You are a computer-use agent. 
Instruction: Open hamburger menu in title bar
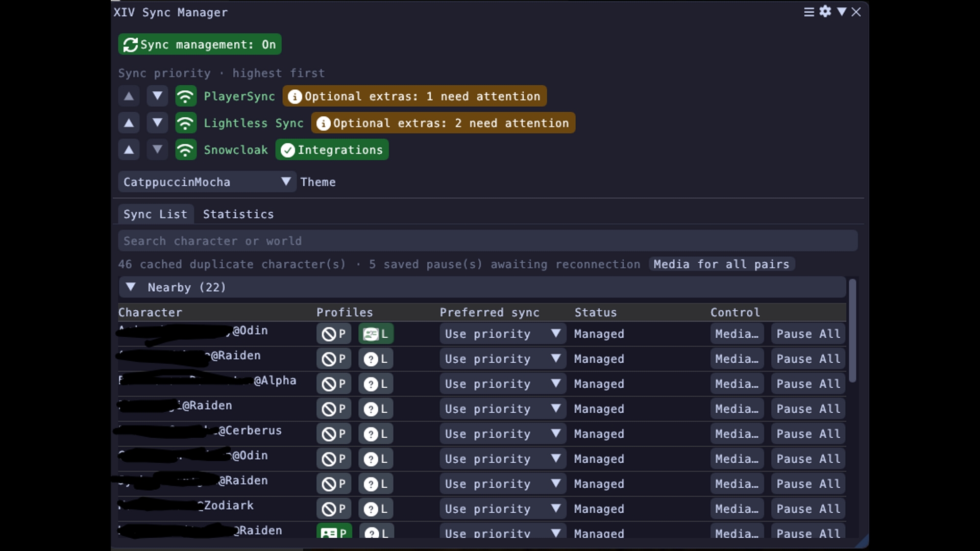point(809,12)
